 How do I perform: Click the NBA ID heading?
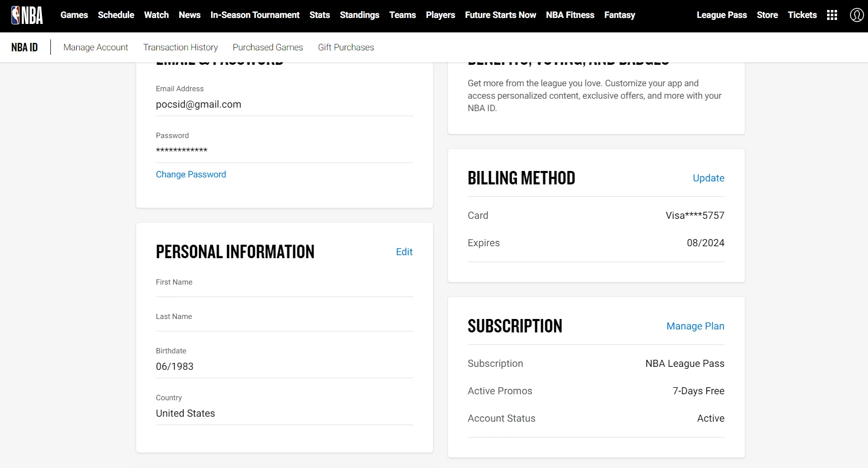pos(24,47)
